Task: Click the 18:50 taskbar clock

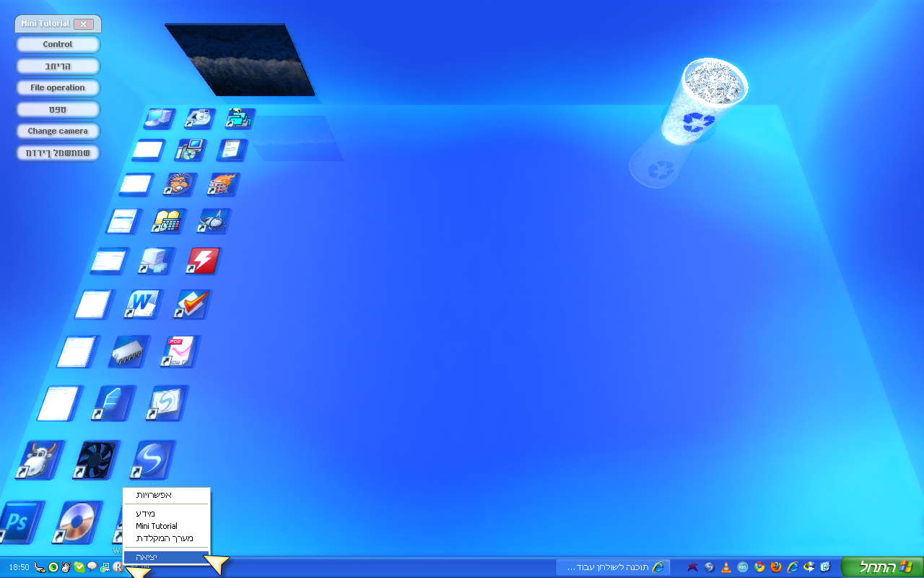Action: 19,568
